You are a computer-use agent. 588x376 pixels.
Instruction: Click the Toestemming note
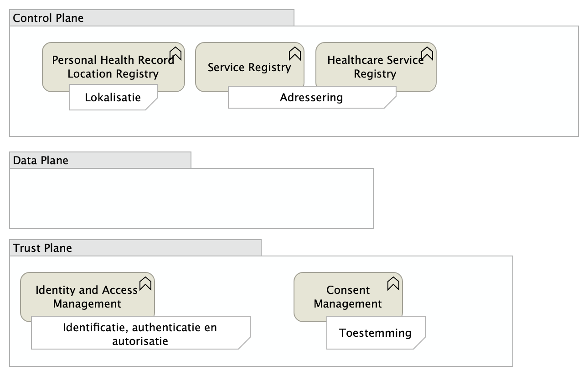tap(375, 333)
